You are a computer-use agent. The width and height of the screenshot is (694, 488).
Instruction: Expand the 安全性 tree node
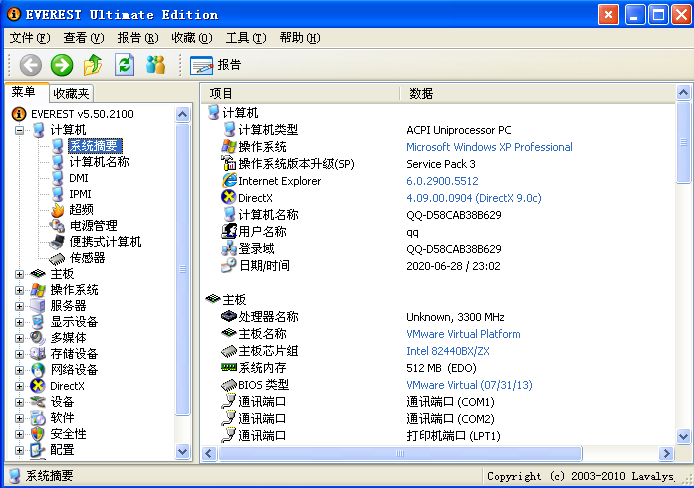[19, 434]
